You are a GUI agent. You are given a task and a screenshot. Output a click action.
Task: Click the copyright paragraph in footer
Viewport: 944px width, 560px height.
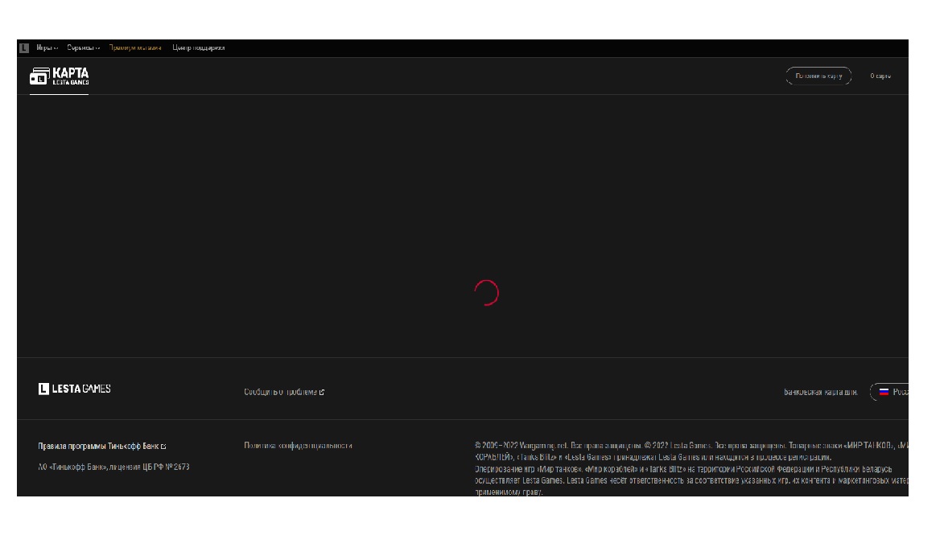pyautogui.click(x=691, y=468)
